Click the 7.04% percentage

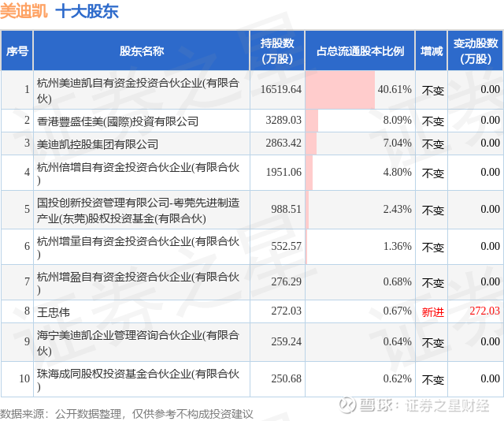tap(397, 143)
